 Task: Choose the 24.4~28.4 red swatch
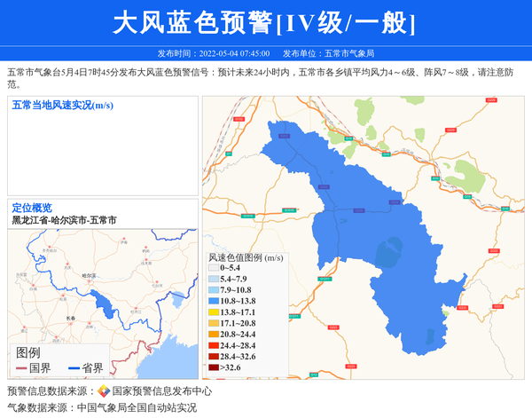click(214, 345)
